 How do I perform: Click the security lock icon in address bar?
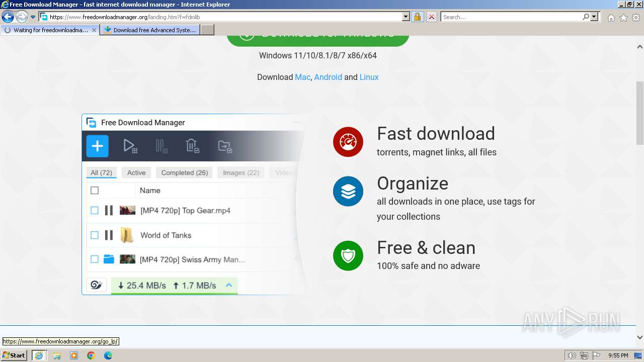[417, 17]
